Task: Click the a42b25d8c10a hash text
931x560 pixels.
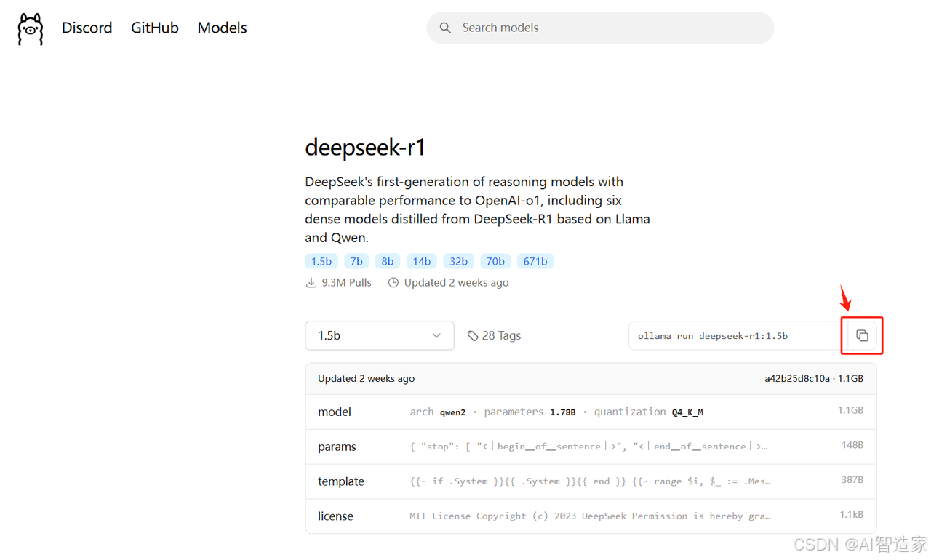Action: [x=796, y=378]
